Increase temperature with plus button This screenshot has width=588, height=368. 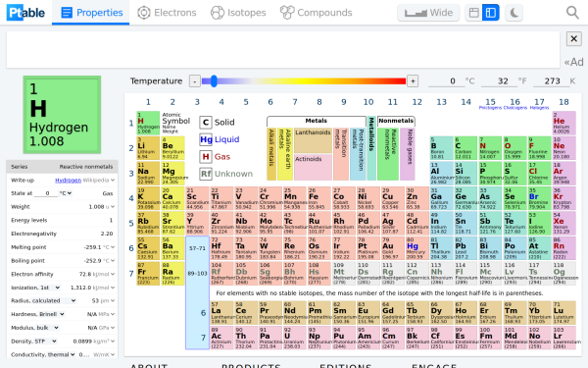[x=413, y=81]
